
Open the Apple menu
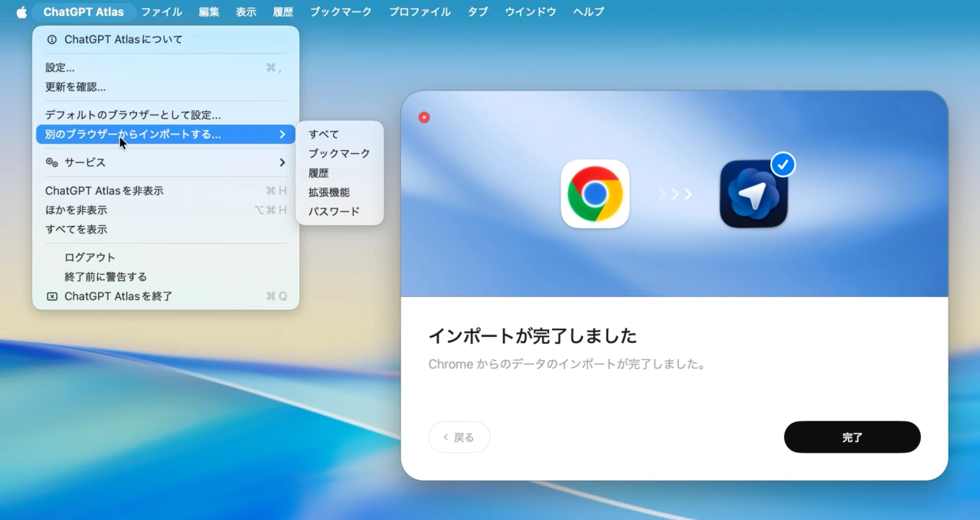point(21,11)
